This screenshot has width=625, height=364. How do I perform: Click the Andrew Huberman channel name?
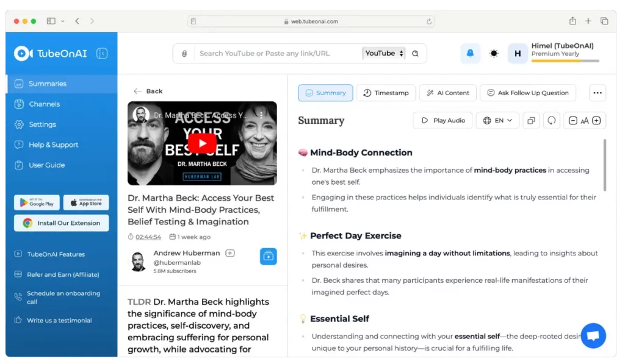coord(187,253)
